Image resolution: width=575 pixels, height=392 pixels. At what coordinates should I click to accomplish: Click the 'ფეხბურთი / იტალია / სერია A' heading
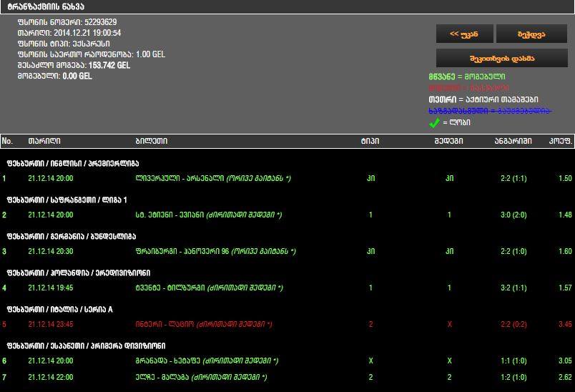pyautogui.click(x=60, y=310)
